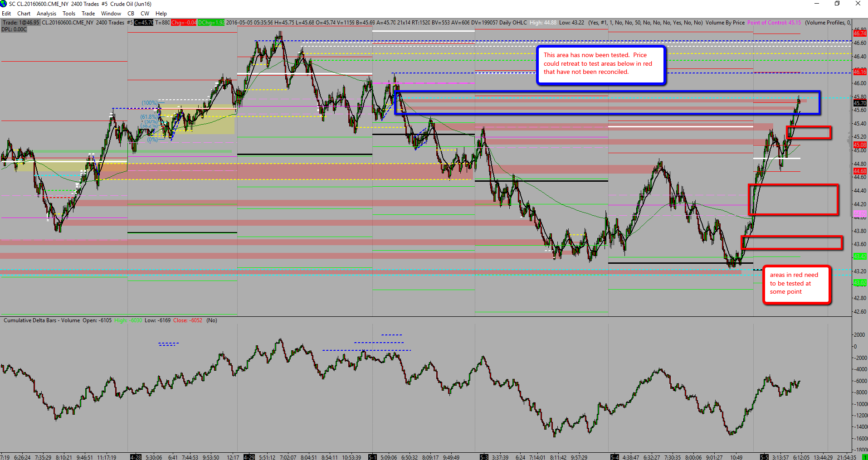The width and height of the screenshot is (868, 460).
Task: Click the 'areas in red need to be tested' note
Action: [797, 284]
